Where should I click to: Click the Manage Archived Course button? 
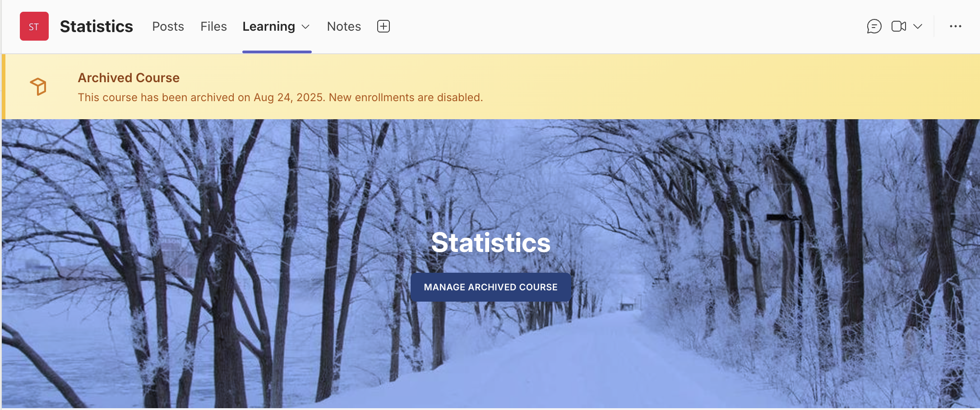coord(491,287)
